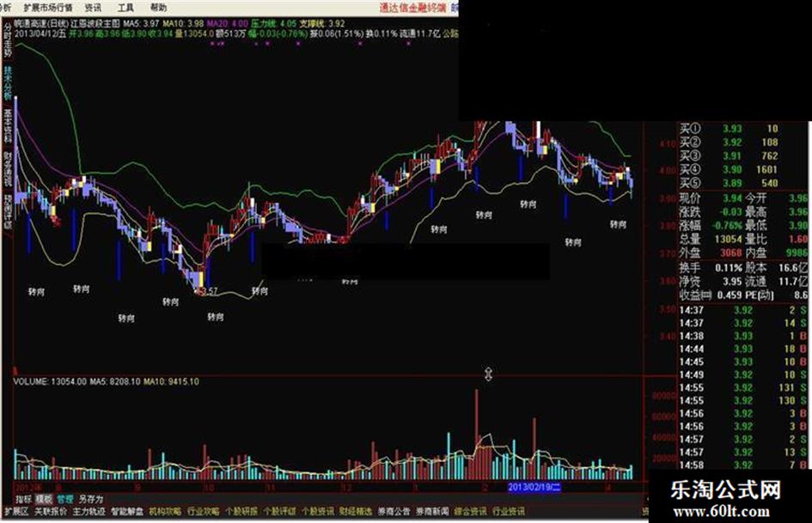Click the 压力线: 4.05 label
The height and width of the screenshot is (523, 812).
coord(274,23)
